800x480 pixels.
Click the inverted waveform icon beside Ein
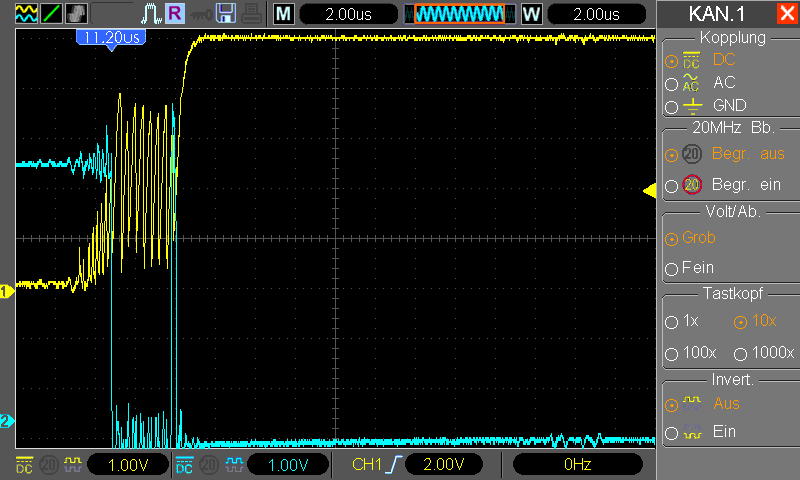tap(692, 432)
